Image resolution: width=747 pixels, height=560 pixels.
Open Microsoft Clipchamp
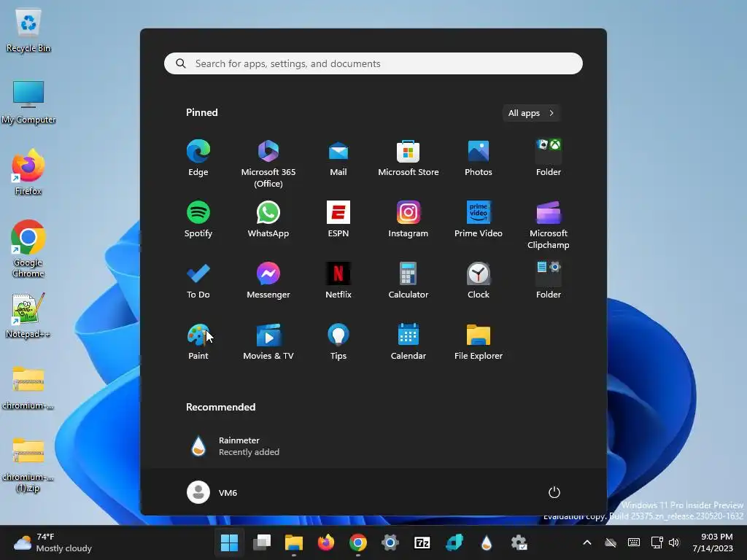(x=549, y=225)
